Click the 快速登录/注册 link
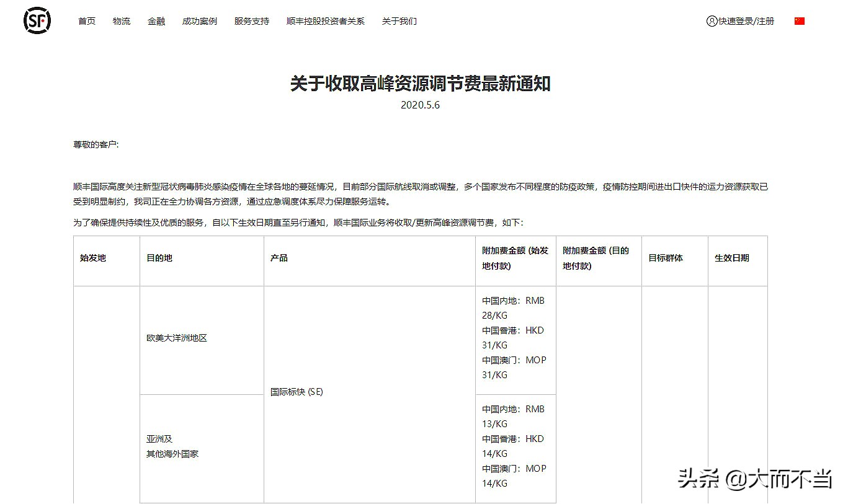Image resolution: width=848 pixels, height=504 pixels. pos(746,21)
